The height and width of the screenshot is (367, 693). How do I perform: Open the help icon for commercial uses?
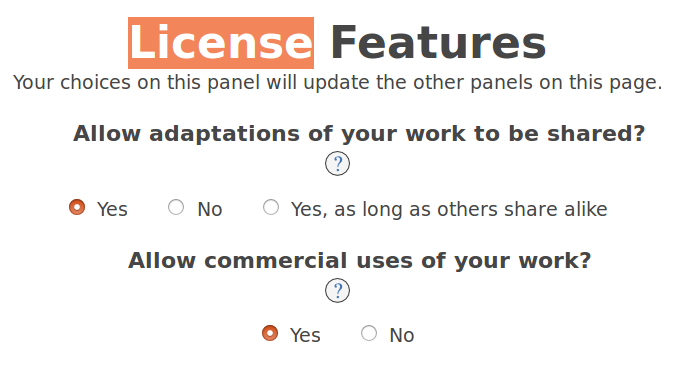(x=337, y=291)
